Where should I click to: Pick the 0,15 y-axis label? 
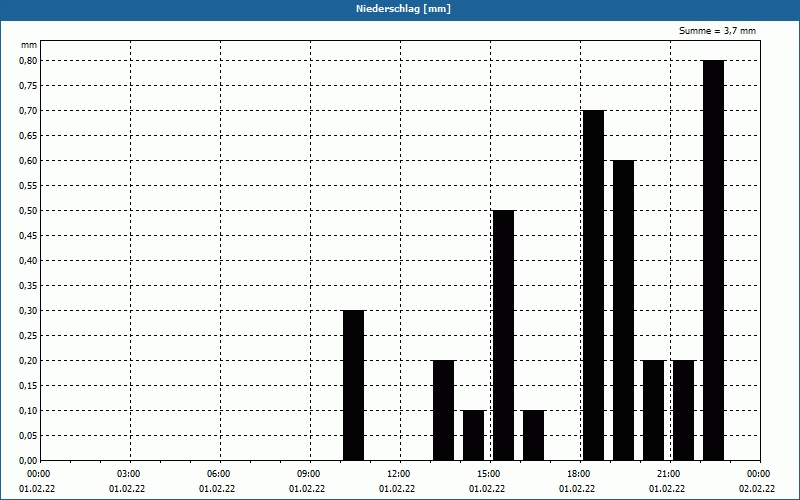tap(28, 386)
